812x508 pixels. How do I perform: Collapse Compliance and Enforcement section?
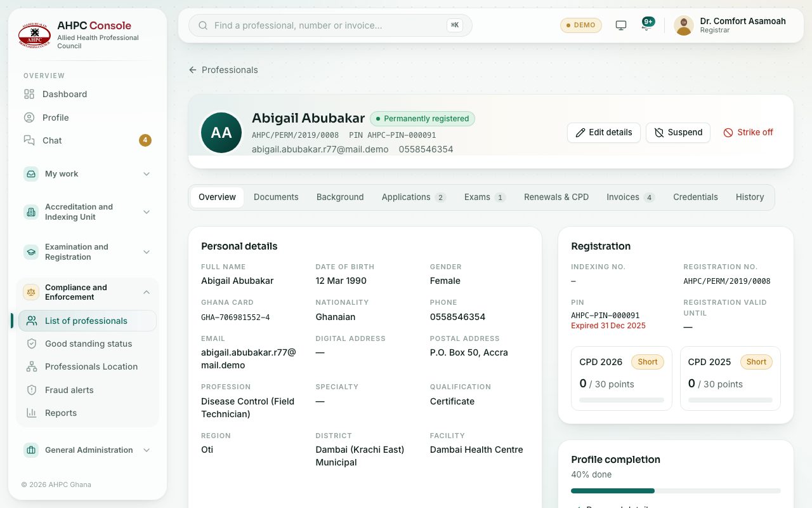point(147,292)
